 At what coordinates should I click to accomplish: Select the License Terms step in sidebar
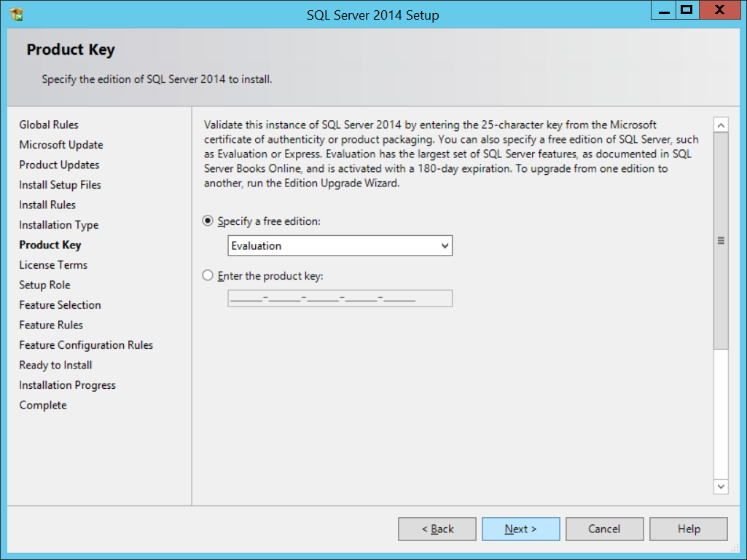[x=53, y=265]
